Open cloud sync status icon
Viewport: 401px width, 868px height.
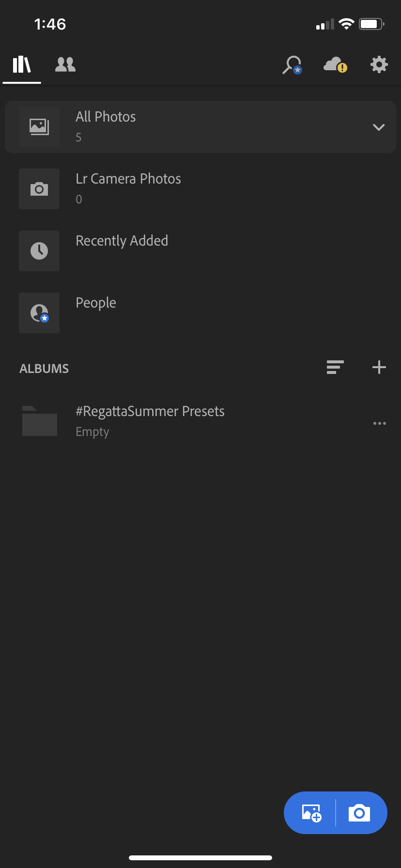[x=335, y=64]
